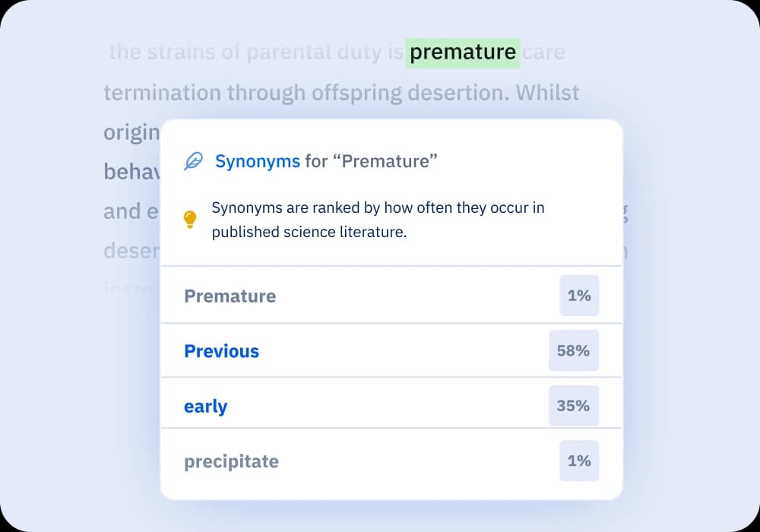Click the yellow lightbulb tip icon
The image size is (760, 532).
[190, 220]
